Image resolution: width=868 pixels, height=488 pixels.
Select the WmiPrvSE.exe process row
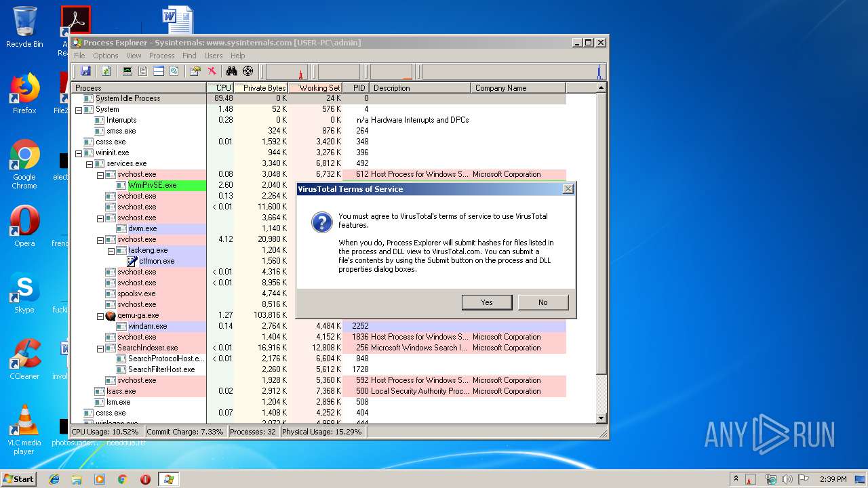coord(183,185)
